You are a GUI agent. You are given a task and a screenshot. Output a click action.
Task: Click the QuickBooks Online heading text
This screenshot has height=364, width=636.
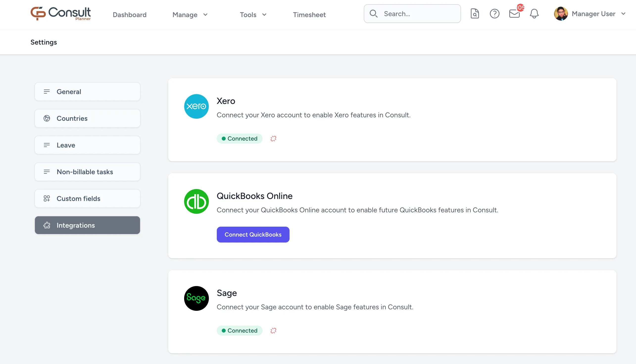click(254, 196)
